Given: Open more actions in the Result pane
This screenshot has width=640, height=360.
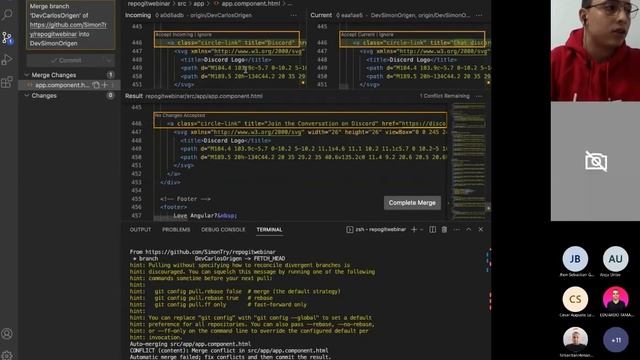Looking at the screenshot, I should 479,96.
